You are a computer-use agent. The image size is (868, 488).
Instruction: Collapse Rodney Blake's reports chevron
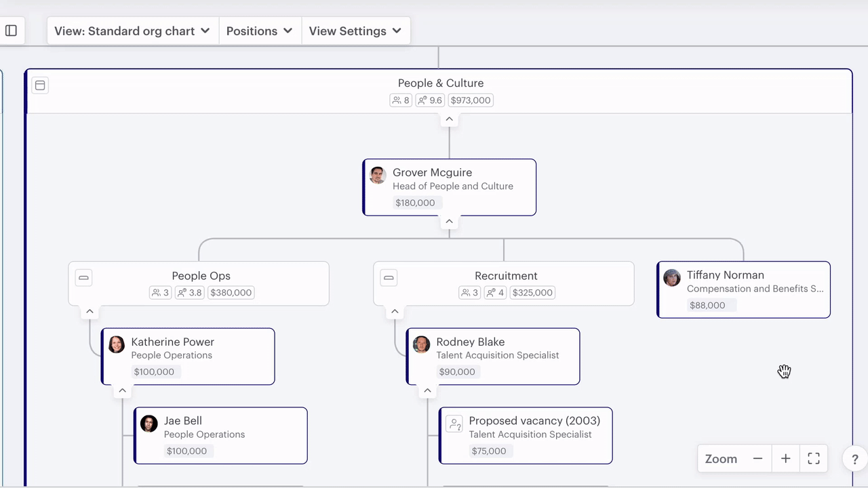click(x=427, y=390)
